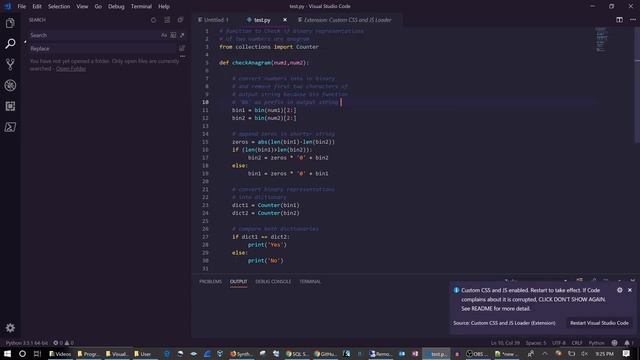Screen dimensions: 640x360
Task: Click Python interpreter version in status bar
Action: click(x=27, y=343)
